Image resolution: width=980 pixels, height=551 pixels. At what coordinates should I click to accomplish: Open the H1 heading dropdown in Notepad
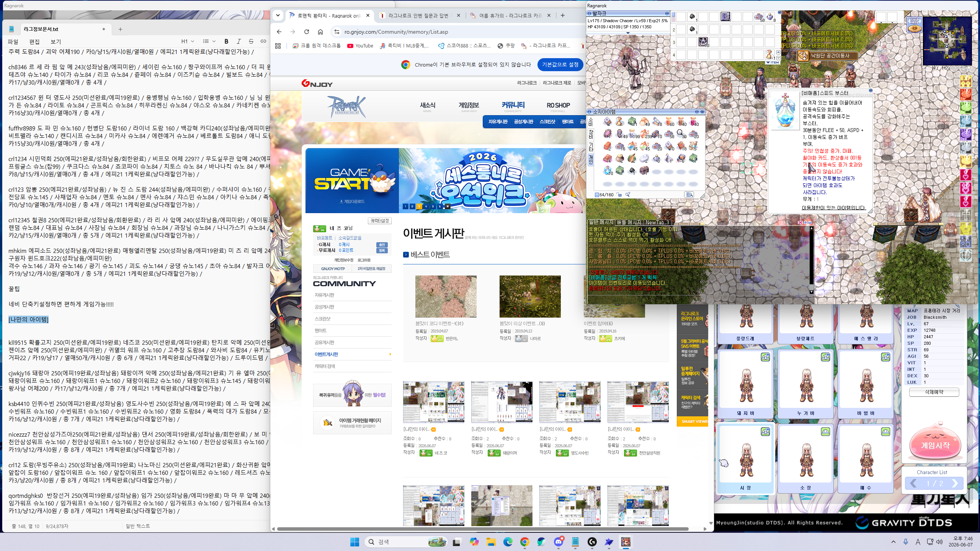click(x=188, y=41)
